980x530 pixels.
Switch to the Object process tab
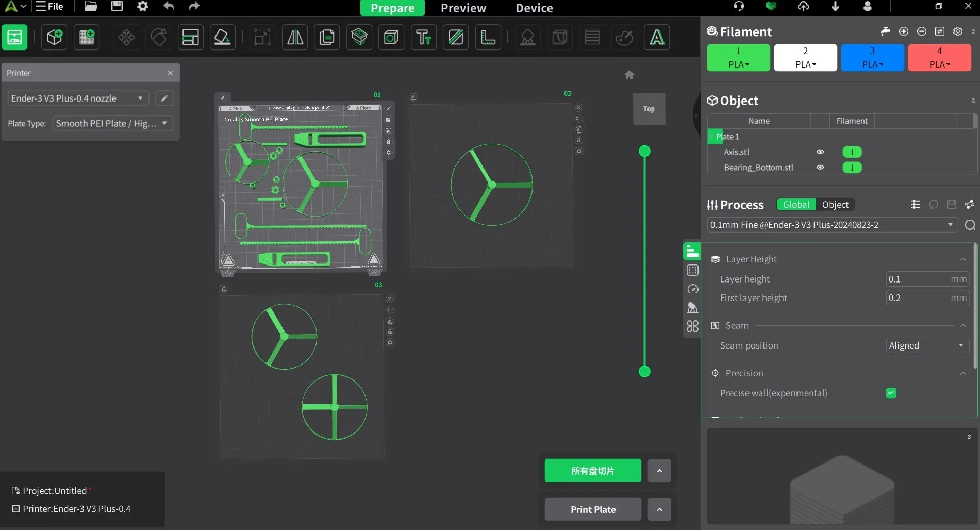coord(835,205)
